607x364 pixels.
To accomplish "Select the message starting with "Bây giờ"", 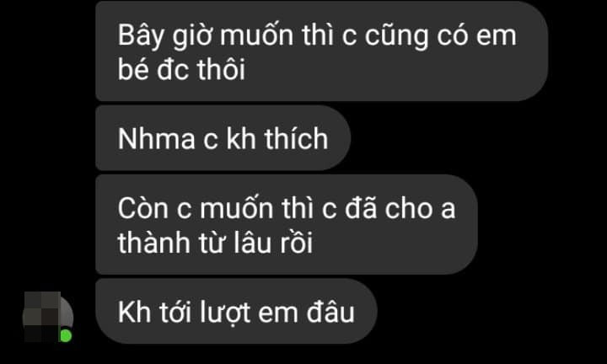I will (321, 51).
